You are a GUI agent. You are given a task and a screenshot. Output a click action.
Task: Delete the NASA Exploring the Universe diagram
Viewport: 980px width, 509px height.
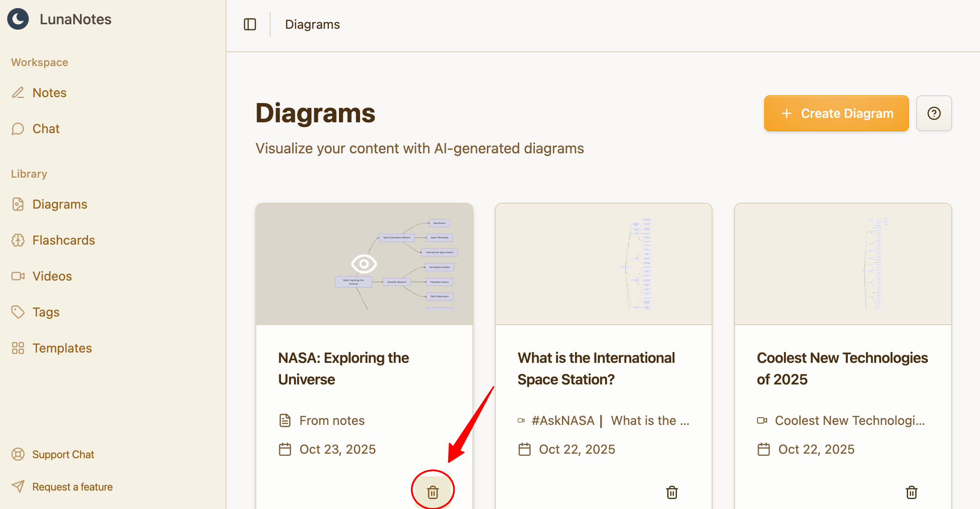click(432, 492)
